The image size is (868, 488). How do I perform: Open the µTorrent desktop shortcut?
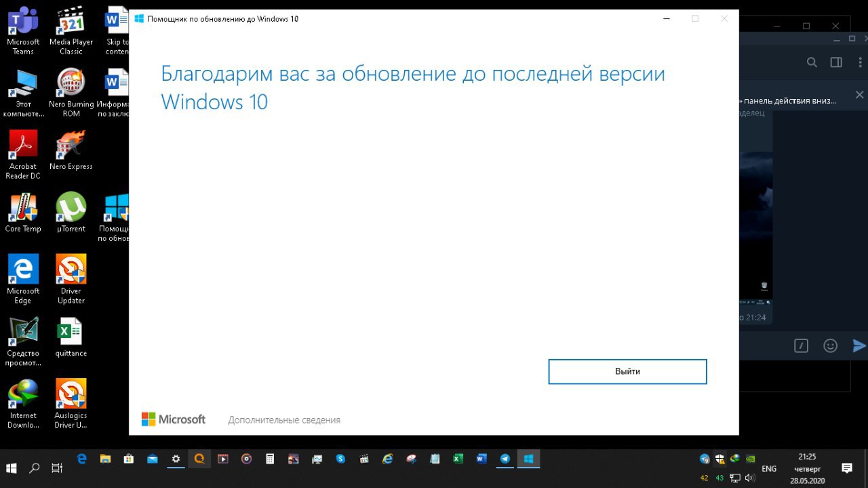(x=71, y=213)
